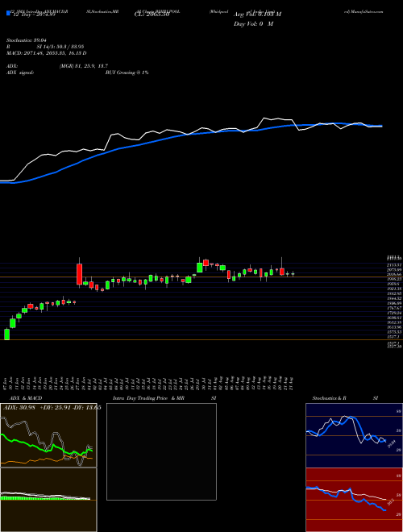Click the 'SI 14/3: 50.3 / 33.95' reading
403x532 pixels.
pos(60,47)
